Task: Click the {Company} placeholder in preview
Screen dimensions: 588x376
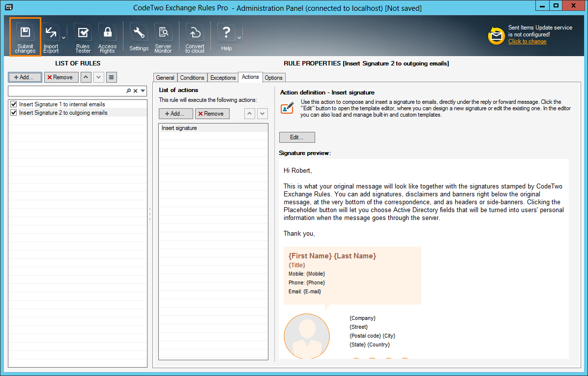Action: pyautogui.click(x=363, y=318)
